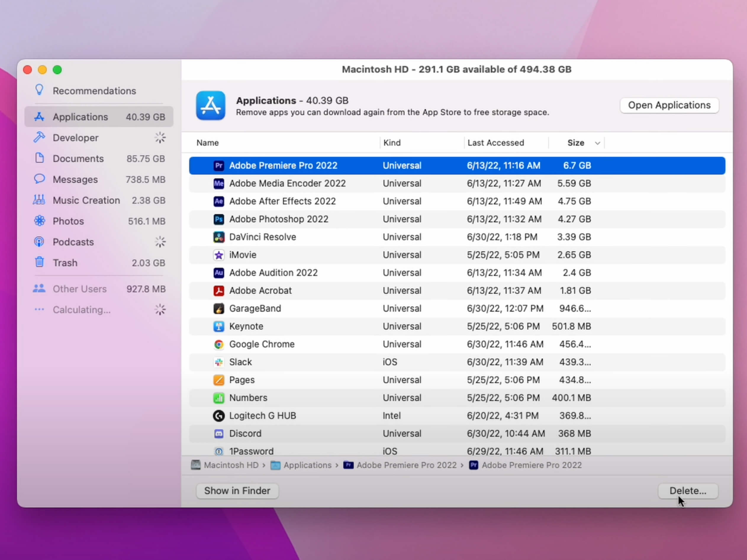
Task: Click the Other Users 927.8 MB entry
Action: tap(99, 289)
